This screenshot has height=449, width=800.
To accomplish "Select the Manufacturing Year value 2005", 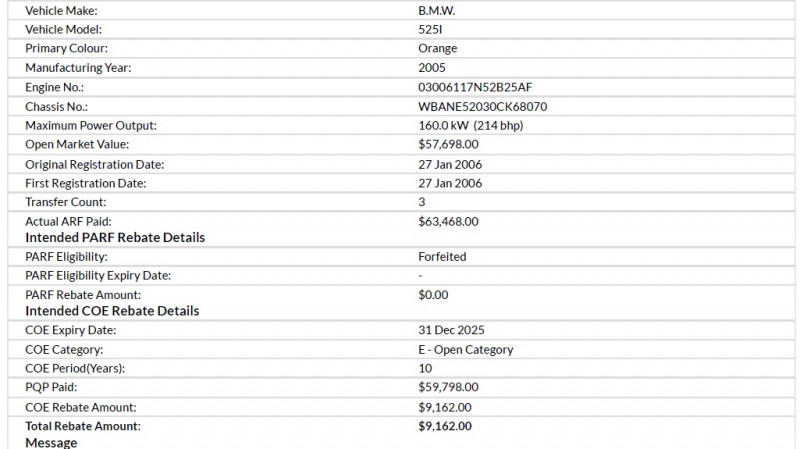I will (432, 68).
